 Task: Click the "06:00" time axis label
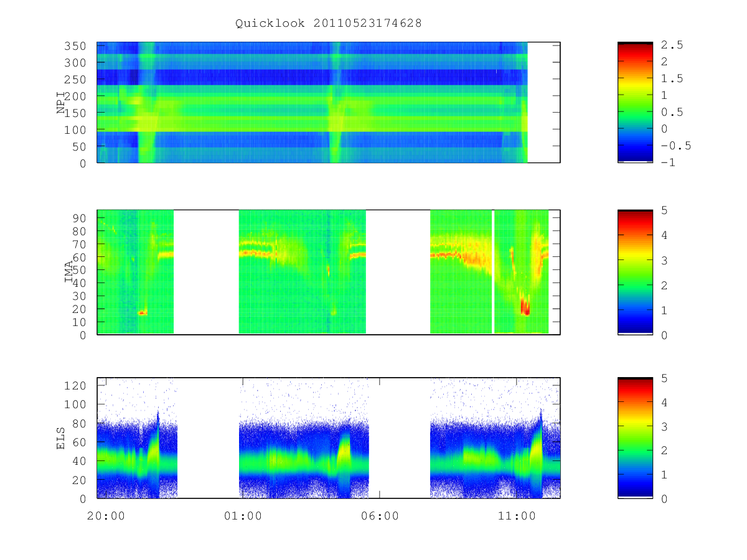pyautogui.click(x=380, y=516)
